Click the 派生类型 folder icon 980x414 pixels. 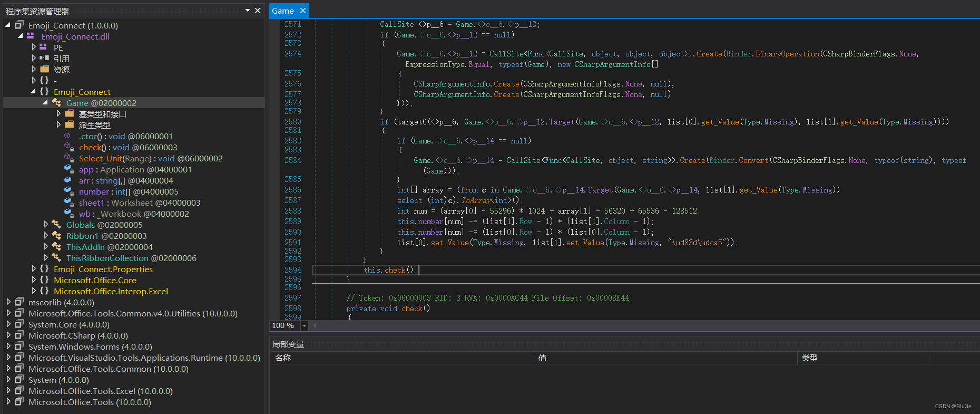69,124
